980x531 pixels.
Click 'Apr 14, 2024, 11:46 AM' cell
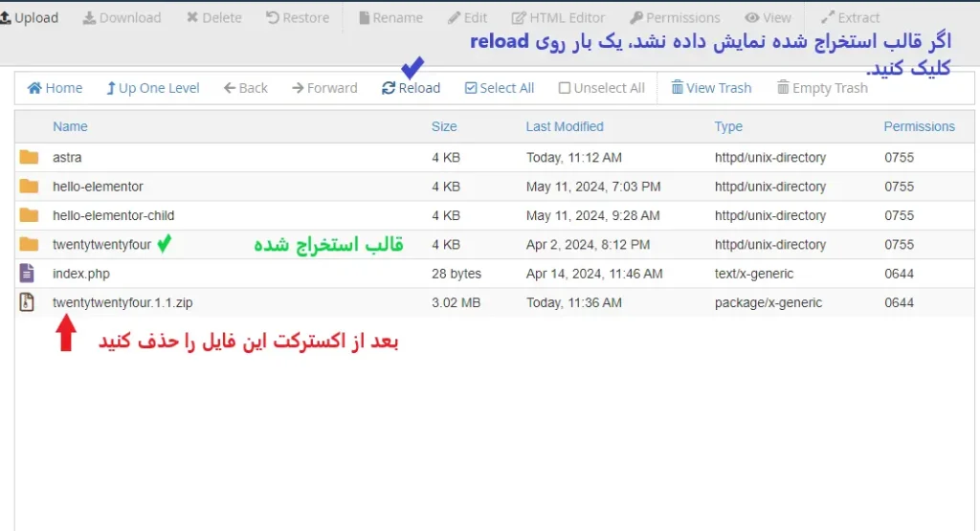coord(593,274)
